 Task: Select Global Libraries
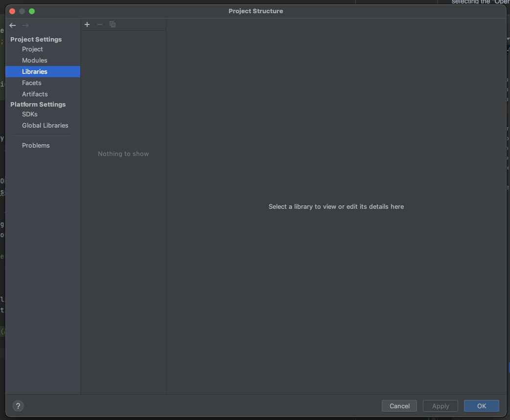45,125
